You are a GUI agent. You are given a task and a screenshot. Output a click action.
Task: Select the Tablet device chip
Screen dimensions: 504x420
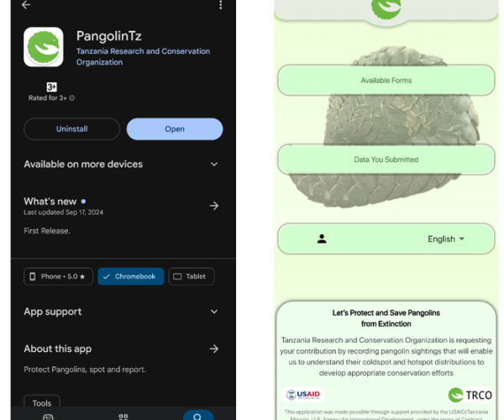tap(192, 276)
